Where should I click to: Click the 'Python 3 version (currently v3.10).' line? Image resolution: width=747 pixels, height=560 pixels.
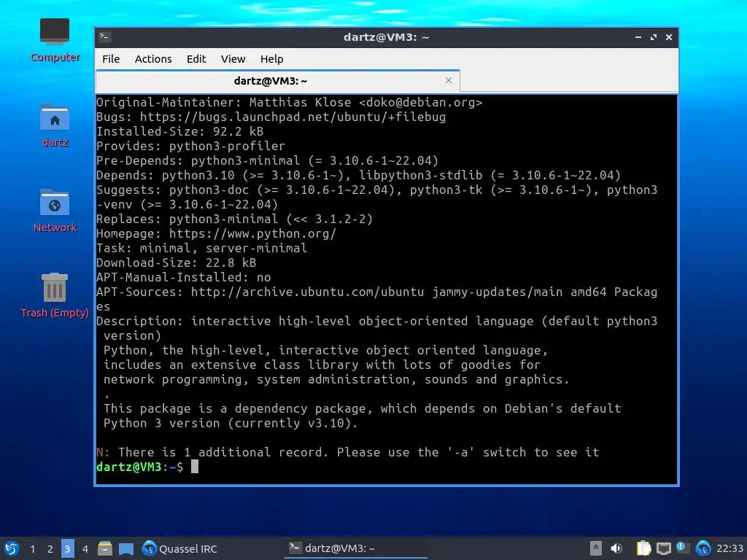(231, 424)
